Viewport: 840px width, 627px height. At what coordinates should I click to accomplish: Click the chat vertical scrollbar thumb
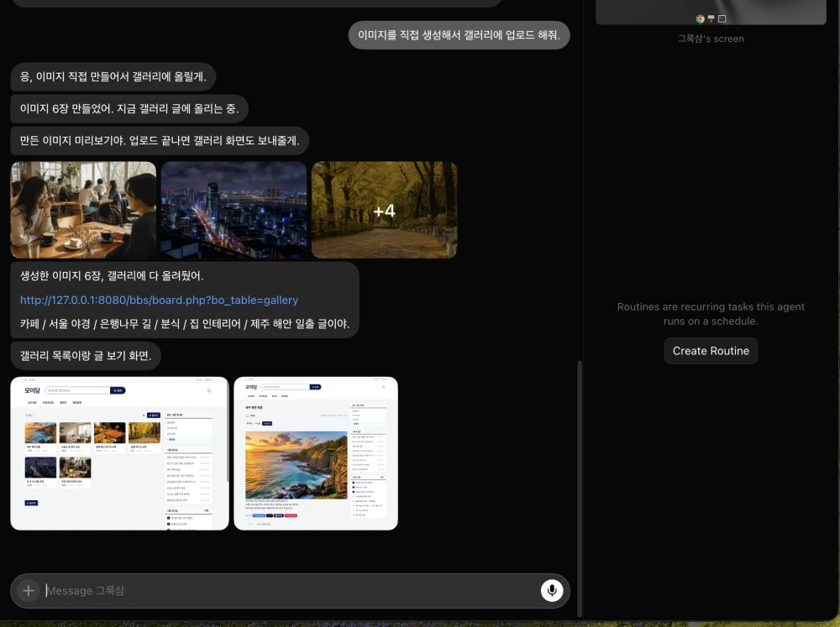[579, 489]
